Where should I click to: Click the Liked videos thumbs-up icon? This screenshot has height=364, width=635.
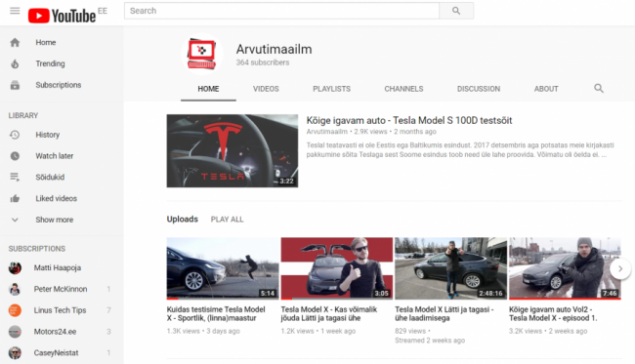15,198
